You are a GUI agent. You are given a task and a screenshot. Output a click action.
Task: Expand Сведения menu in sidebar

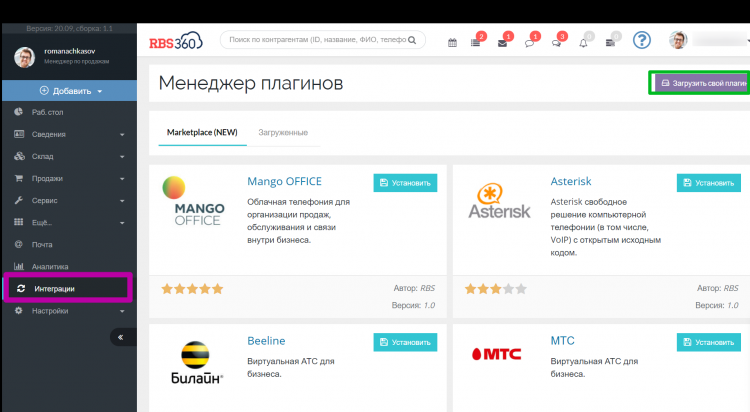coord(69,134)
